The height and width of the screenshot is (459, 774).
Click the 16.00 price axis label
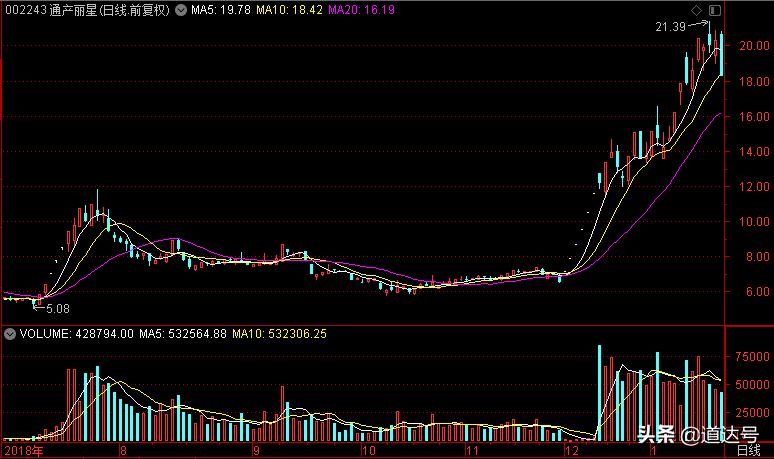point(754,117)
